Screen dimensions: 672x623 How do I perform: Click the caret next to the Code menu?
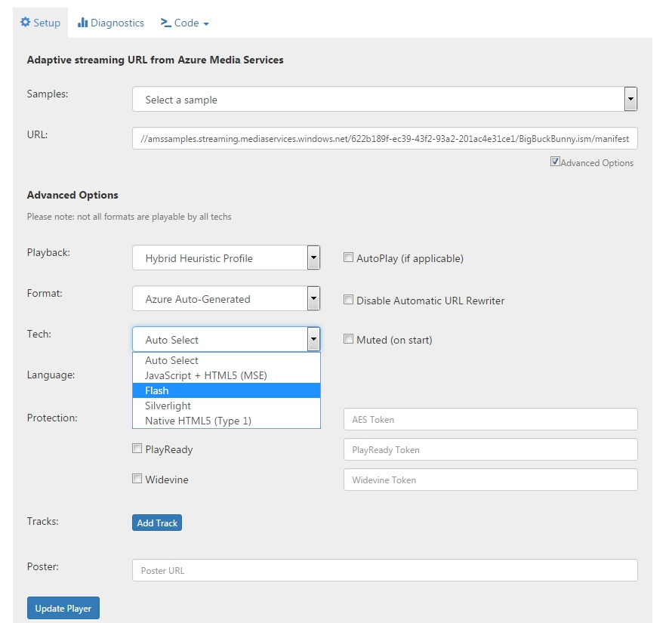point(208,23)
